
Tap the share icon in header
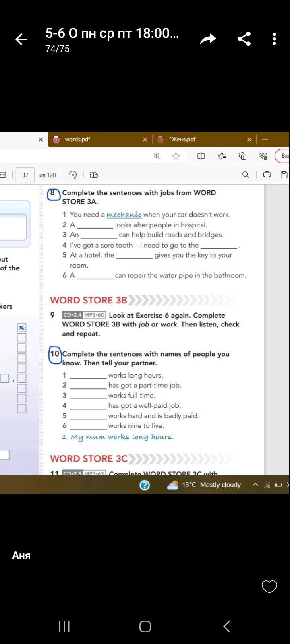tap(244, 39)
